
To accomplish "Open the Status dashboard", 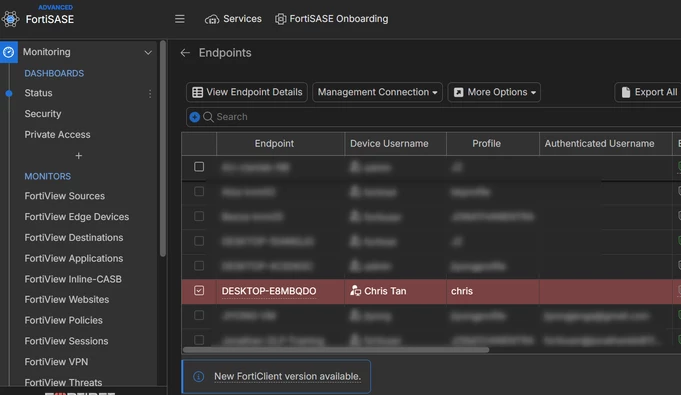I will [x=38, y=93].
